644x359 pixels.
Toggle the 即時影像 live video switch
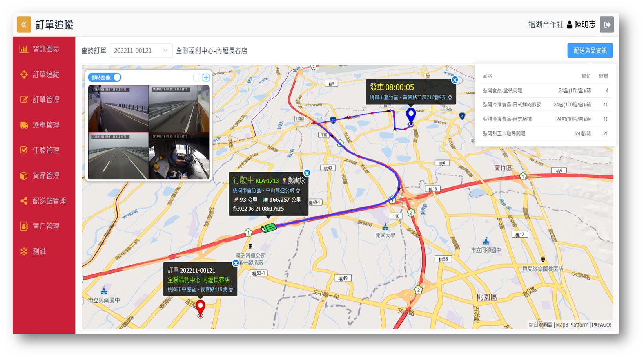pos(105,78)
